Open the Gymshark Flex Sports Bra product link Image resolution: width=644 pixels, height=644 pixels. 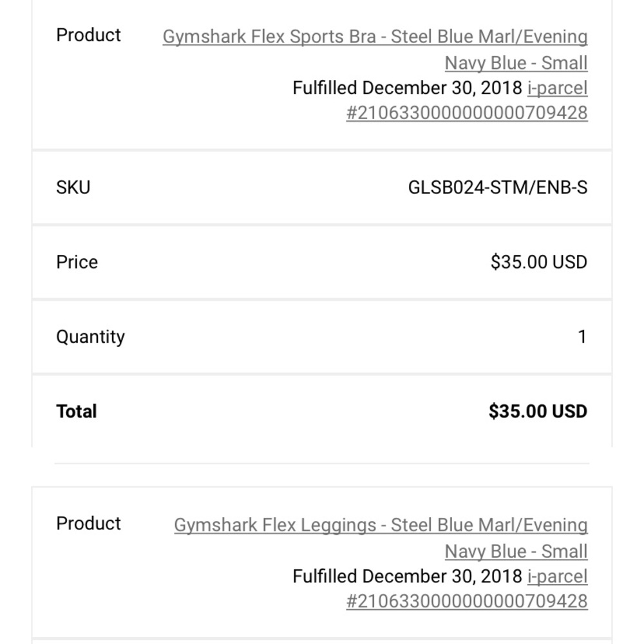click(x=375, y=37)
